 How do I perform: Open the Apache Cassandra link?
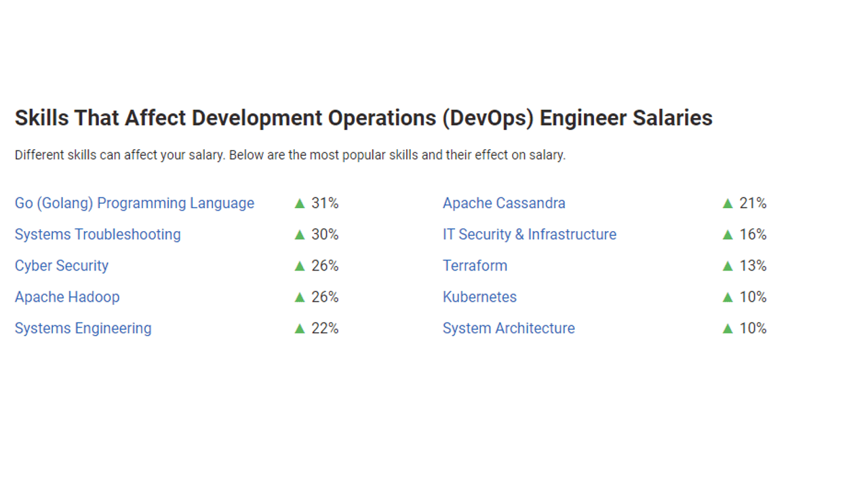click(x=504, y=203)
